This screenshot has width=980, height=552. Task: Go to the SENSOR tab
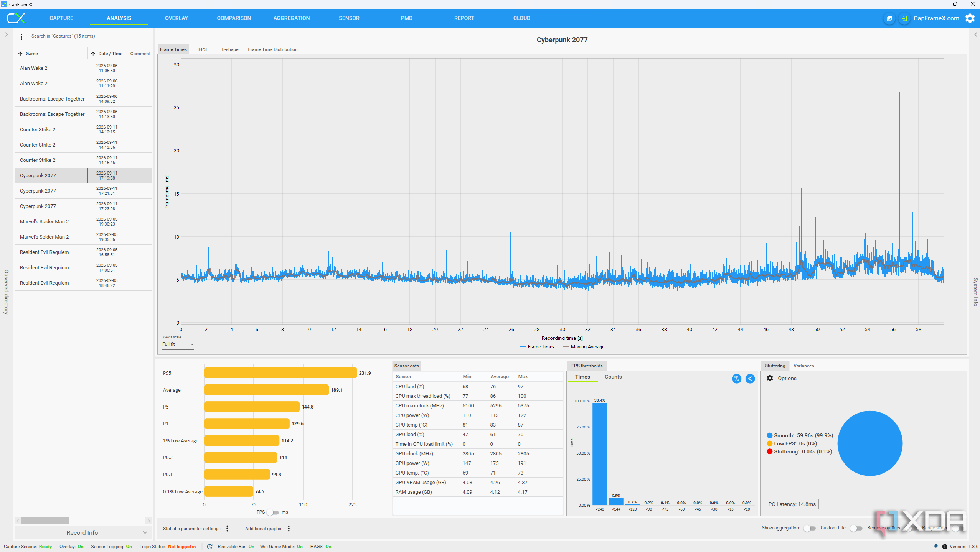click(349, 18)
